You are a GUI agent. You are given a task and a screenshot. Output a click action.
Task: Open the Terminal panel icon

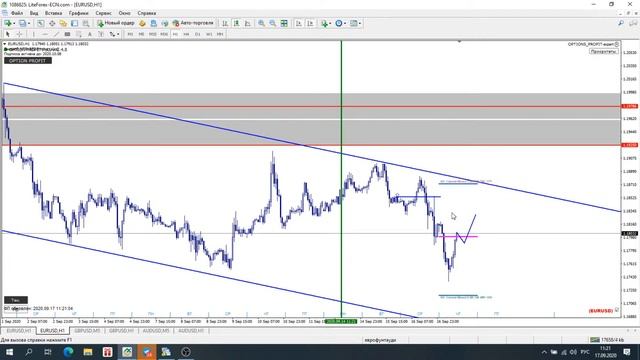74,23
